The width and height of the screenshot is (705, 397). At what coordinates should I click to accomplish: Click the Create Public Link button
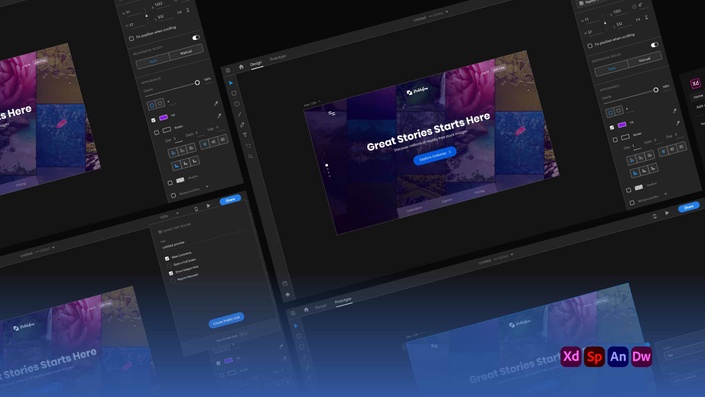(x=227, y=320)
